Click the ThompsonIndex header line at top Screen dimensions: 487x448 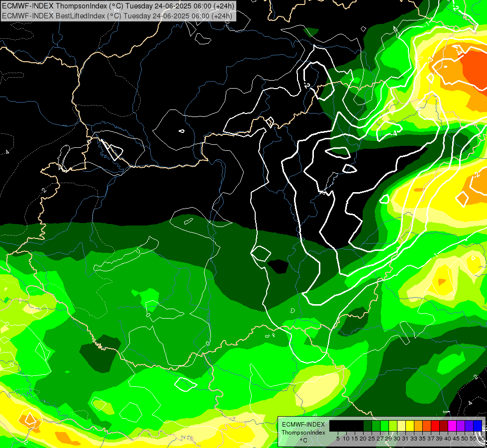tap(118, 5)
